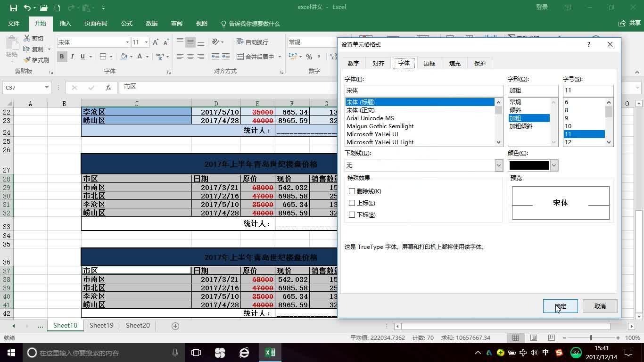644x362 pixels.
Task: Click the Italic icon in ribbon
Action: point(72,57)
